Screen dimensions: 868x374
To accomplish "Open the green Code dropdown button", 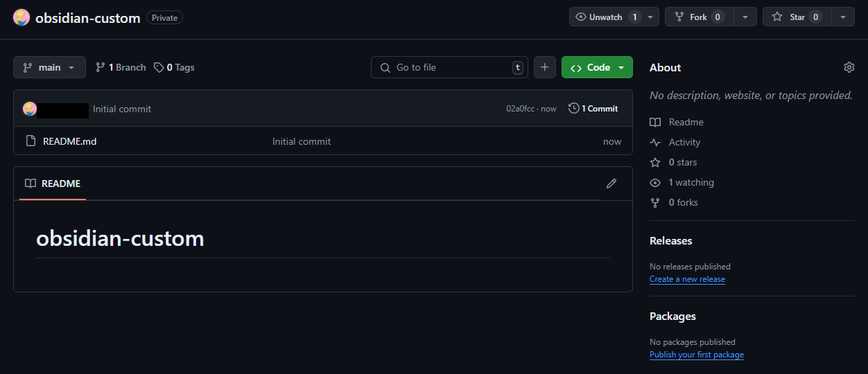I will (x=597, y=67).
